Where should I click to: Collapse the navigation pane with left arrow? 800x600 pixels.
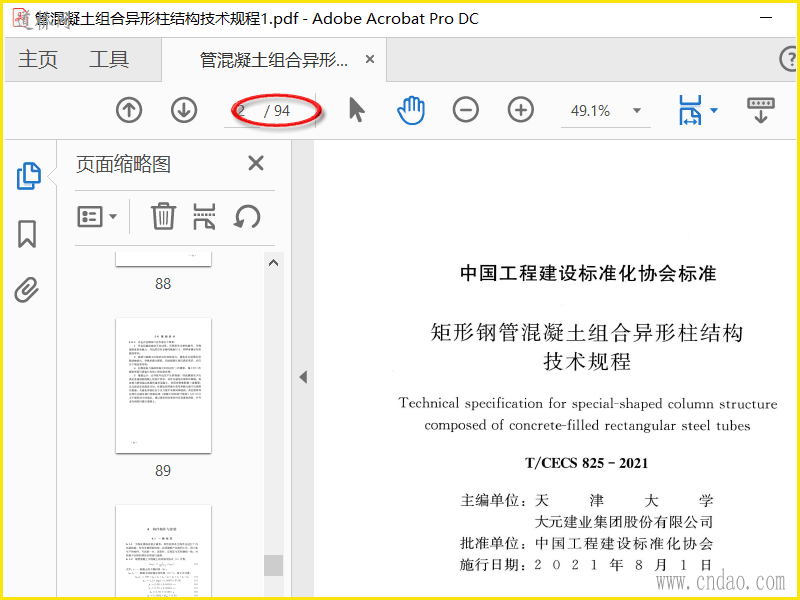[303, 378]
